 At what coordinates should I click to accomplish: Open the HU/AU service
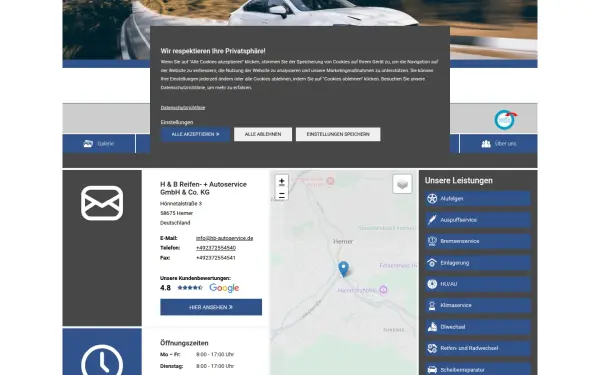[478, 284]
